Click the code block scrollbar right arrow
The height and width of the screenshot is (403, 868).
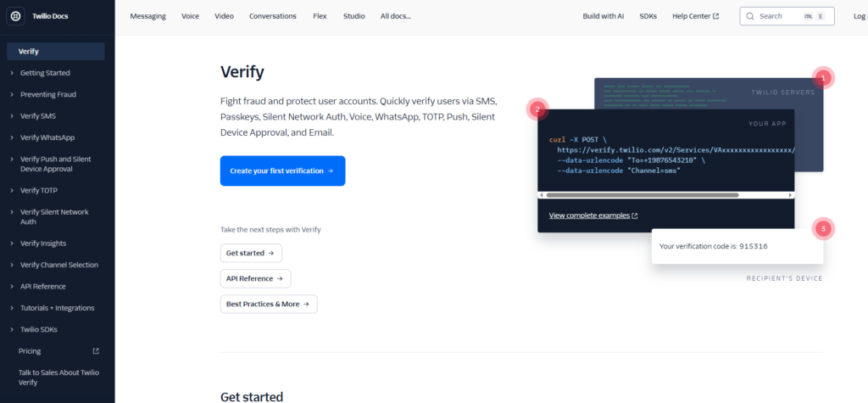[x=791, y=195]
